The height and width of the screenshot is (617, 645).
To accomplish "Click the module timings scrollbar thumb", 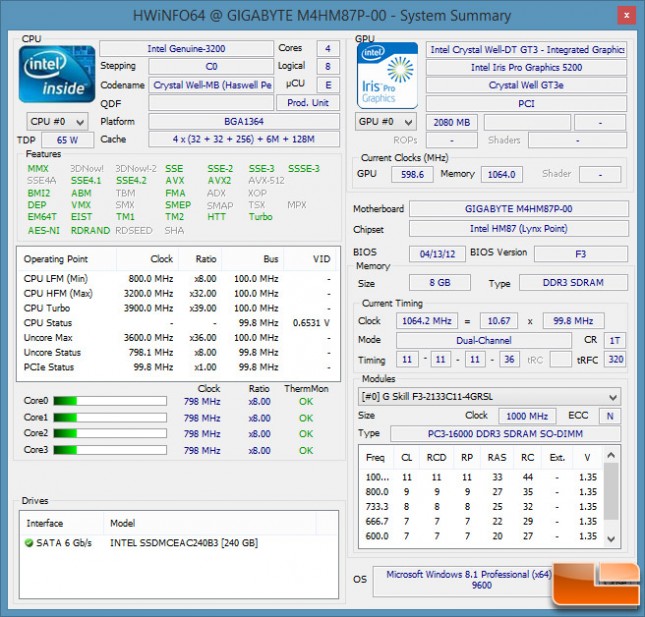I will tap(611, 491).
